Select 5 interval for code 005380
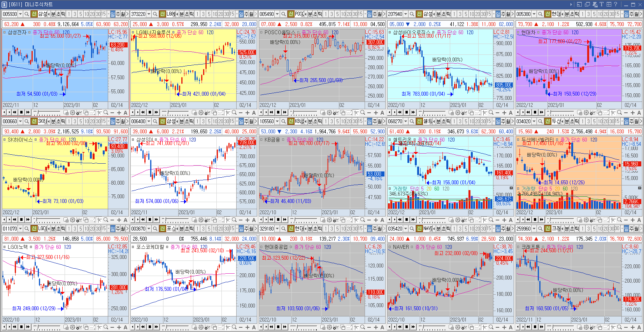Screen dimensions: 644x332 point(594,14)
